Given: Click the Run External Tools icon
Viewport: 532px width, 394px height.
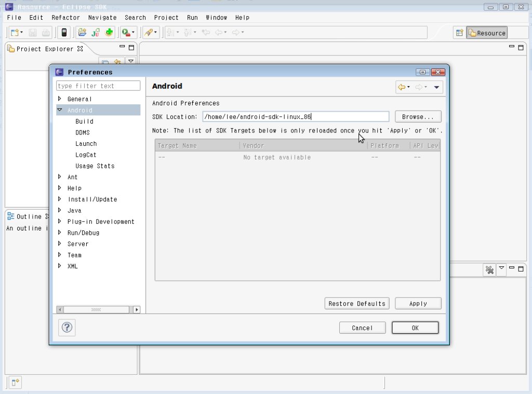Looking at the screenshot, I should tap(126, 33).
